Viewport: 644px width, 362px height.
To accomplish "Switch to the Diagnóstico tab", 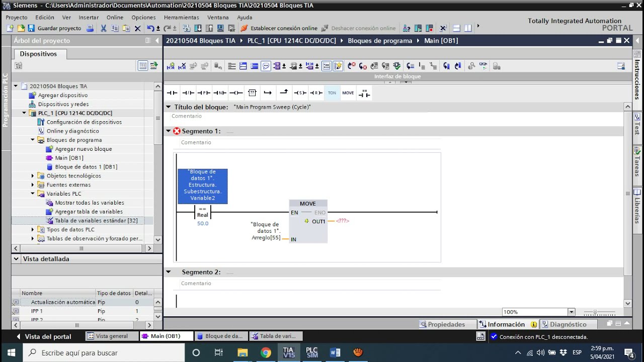I will pyautogui.click(x=568, y=324).
